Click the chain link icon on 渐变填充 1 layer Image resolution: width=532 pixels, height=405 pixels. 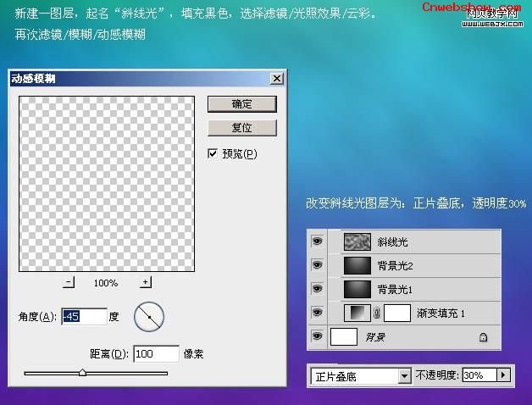376,313
